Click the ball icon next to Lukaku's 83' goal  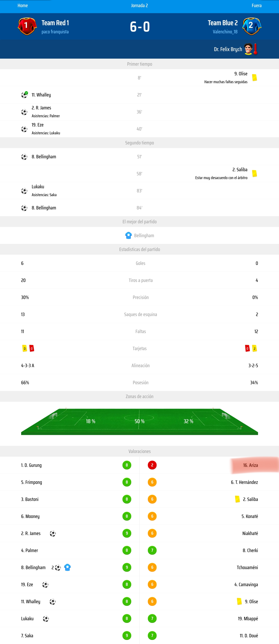24,191
